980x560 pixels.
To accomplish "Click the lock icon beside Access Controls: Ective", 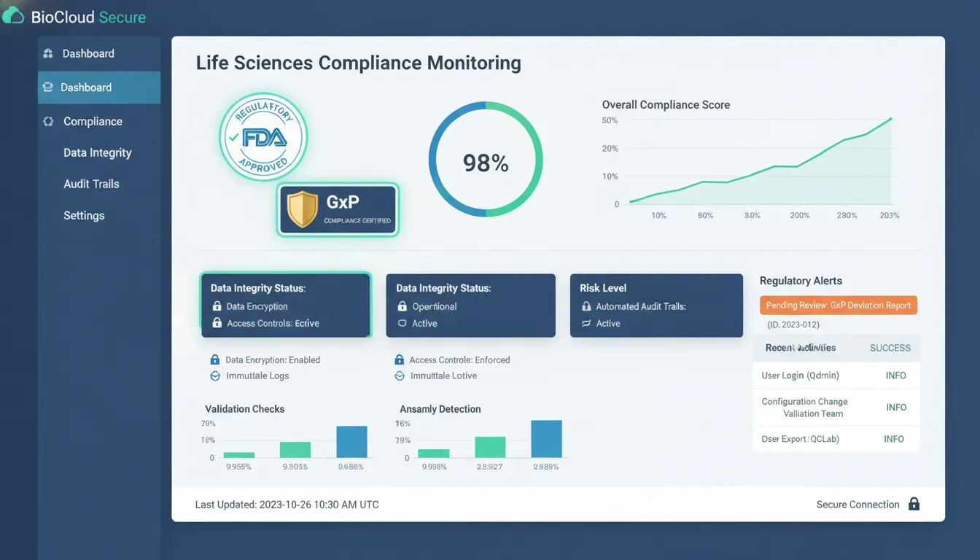I will click(217, 323).
